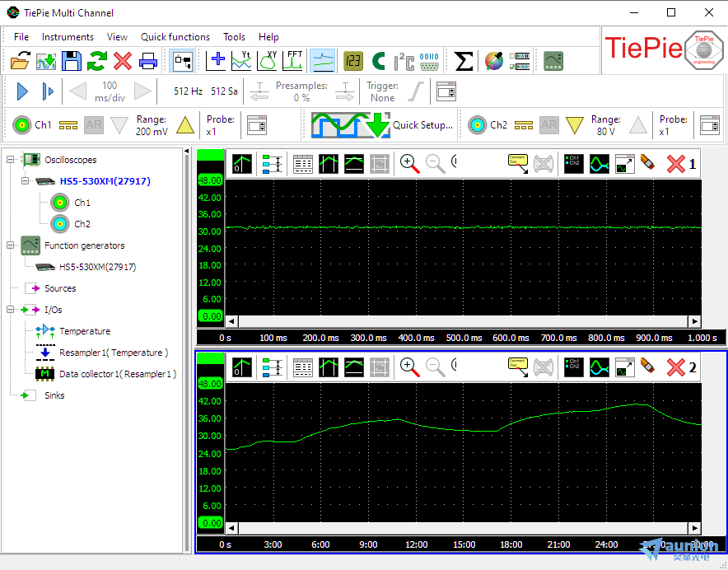Click the print icon in toolbar
Screen dimensions: 728x570
pyautogui.click(x=148, y=61)
